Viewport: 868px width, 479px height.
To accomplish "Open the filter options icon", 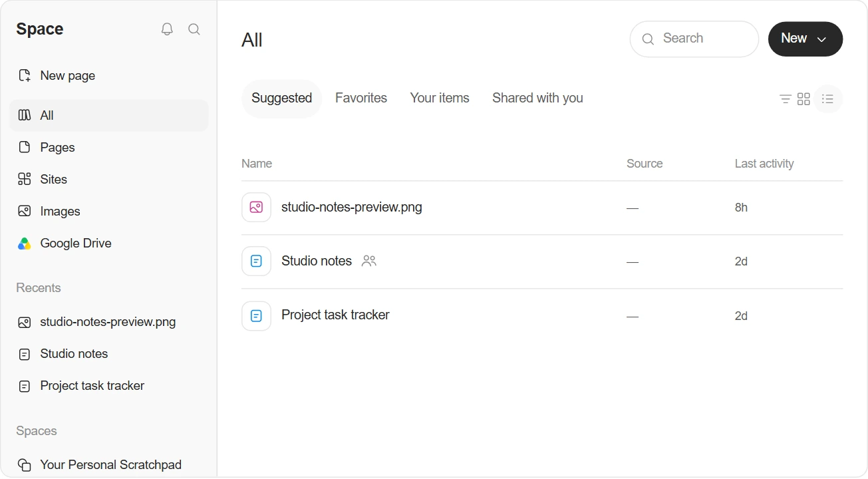I will pos(786,99).
